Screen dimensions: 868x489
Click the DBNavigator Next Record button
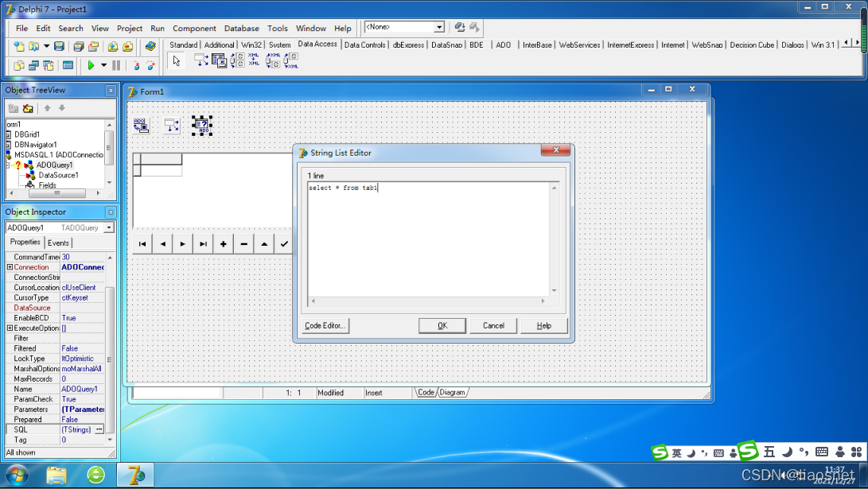183,244
